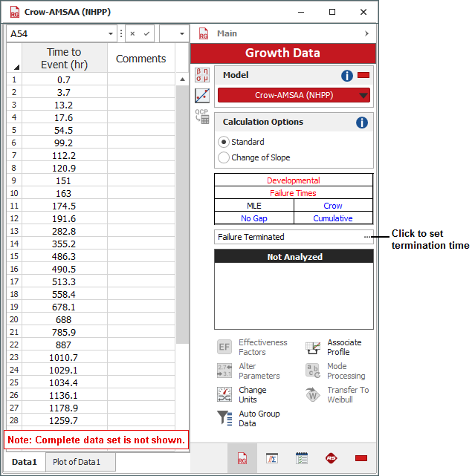The width and height of the screenshot is (472, 476).
Task: Switch to the Plot of Data1 tab
Action: [82, 462]
